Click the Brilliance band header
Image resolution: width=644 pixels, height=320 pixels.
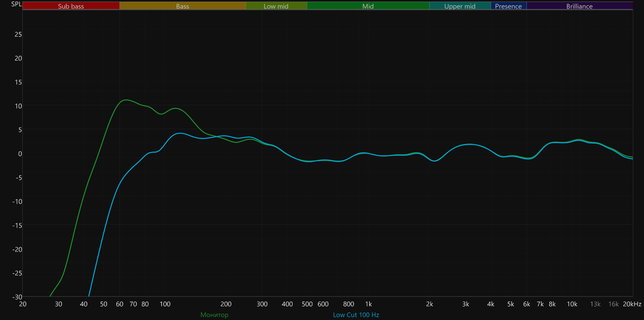[x=579, y=6]
